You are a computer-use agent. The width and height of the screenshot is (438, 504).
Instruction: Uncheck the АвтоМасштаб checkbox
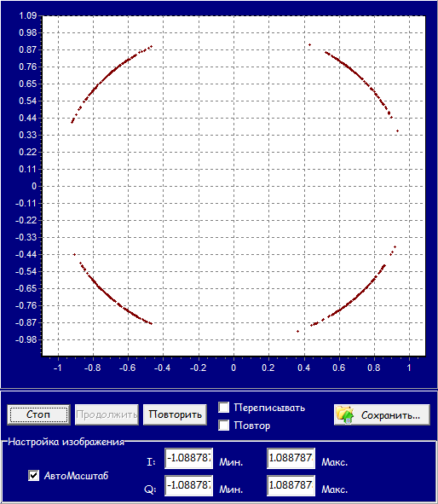pyautogui.click(x=34, y=475)
